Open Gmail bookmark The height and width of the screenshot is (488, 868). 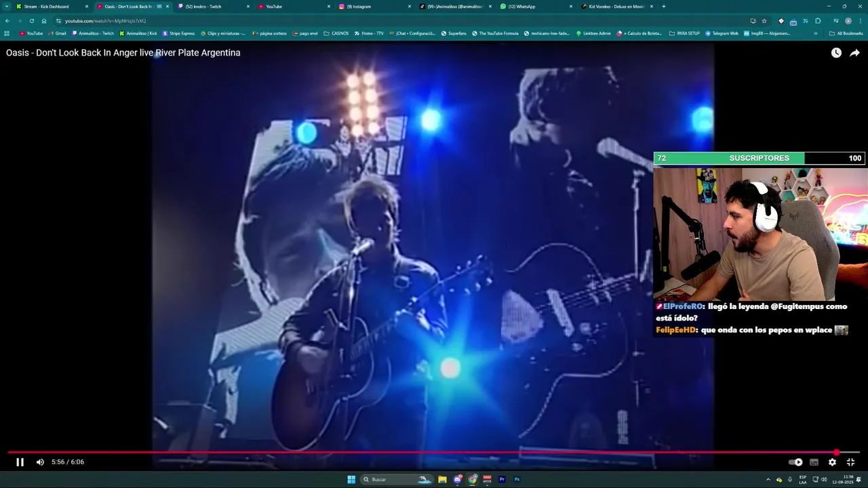coord(58,33)
